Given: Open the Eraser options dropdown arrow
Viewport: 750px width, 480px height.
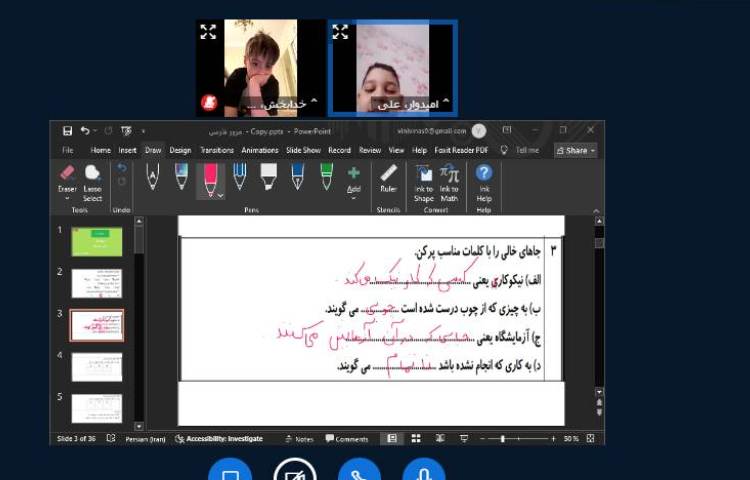Looking at the screenshot, I should [67, 198].
